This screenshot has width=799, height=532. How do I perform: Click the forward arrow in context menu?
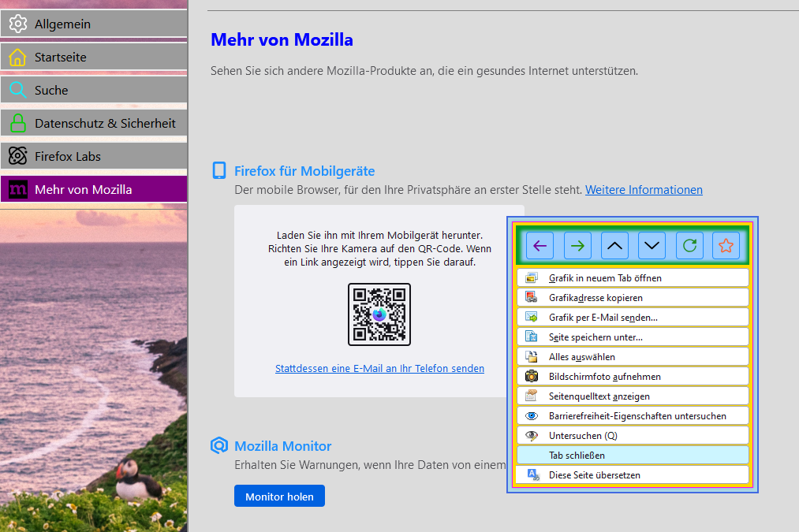point(577,246)
